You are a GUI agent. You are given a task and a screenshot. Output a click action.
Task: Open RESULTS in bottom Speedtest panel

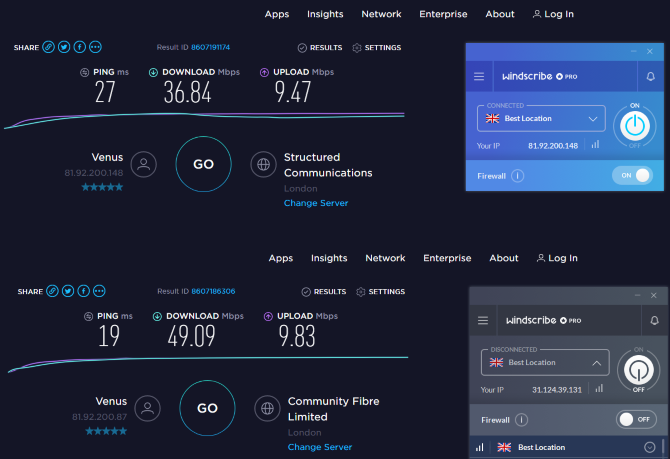(324, 291)
